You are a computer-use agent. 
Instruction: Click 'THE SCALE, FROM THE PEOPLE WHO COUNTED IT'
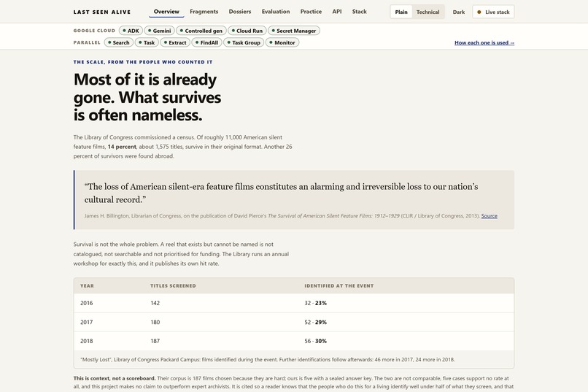coord(143,62)
